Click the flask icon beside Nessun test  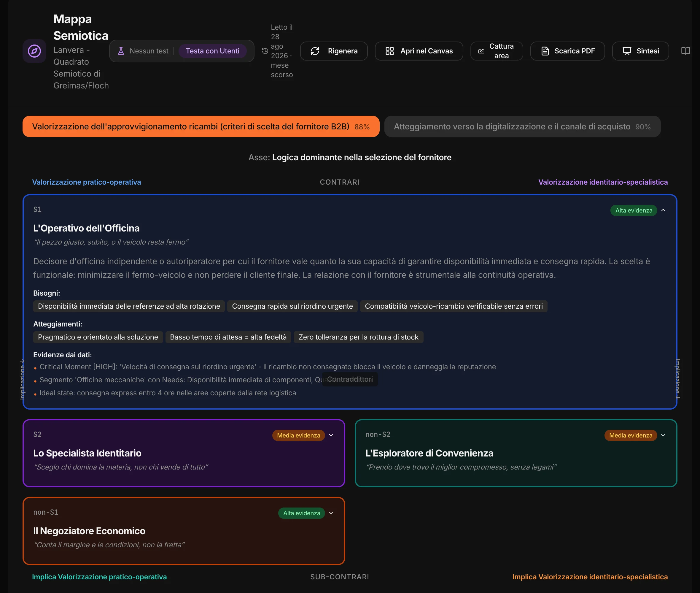[121, 51]
